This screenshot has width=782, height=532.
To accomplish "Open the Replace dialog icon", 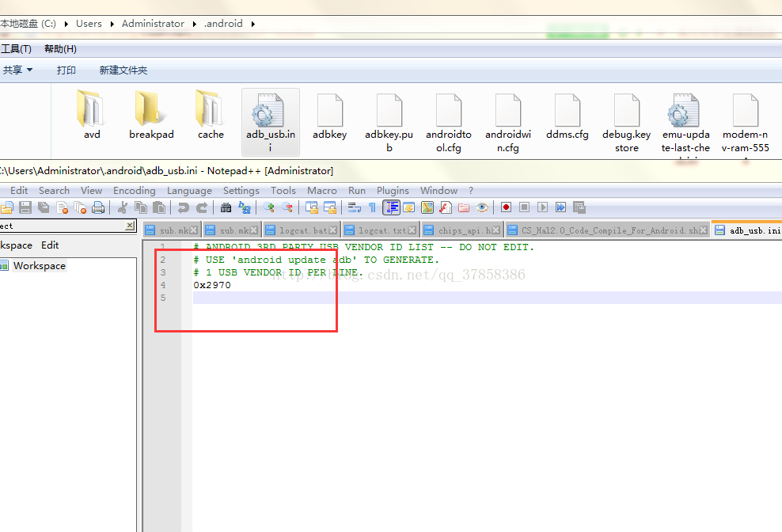I will click(245, 207).
